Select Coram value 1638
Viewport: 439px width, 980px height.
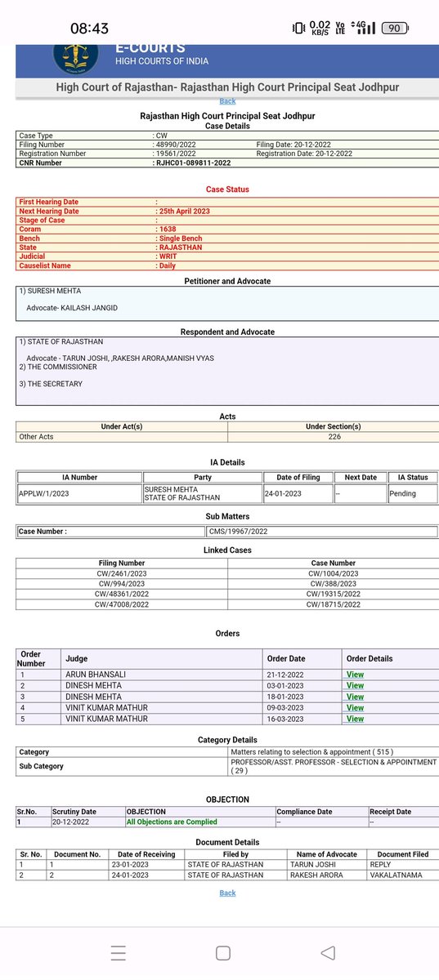(167, 229)
